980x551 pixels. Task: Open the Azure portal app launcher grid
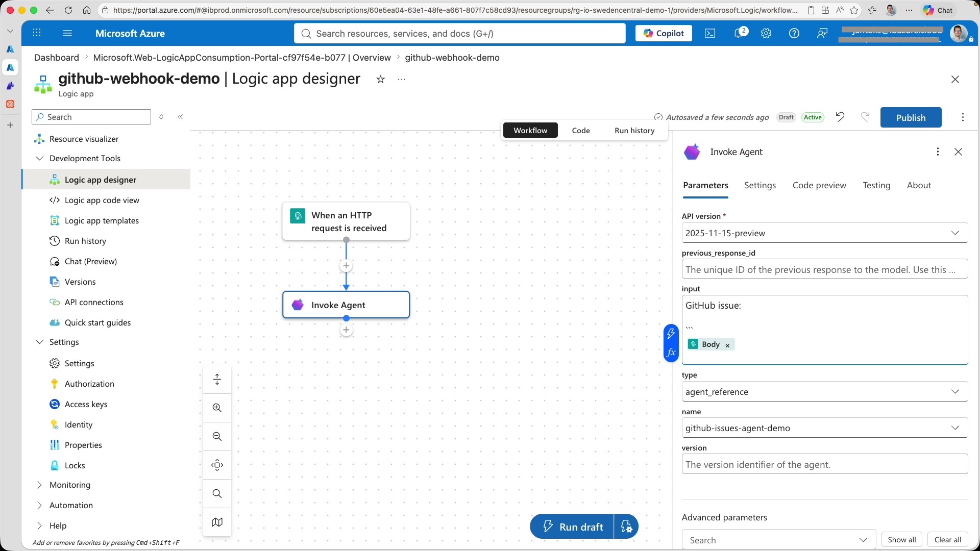37,33
